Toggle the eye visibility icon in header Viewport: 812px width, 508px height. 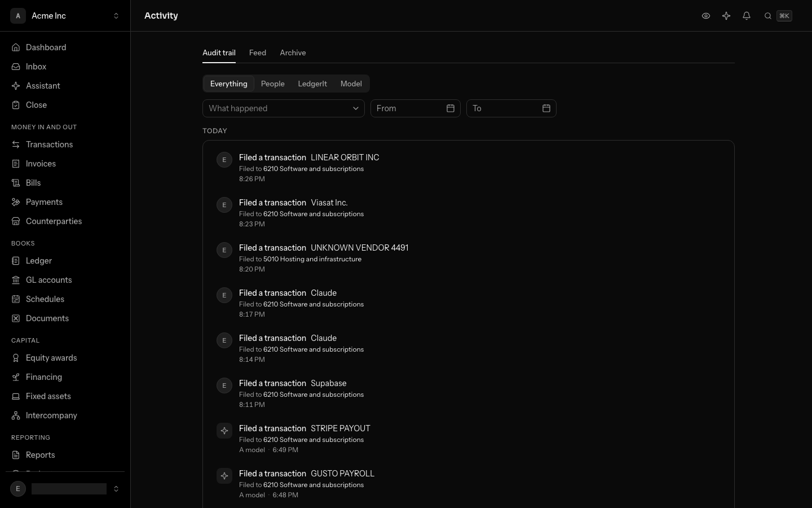click(706, 16)
